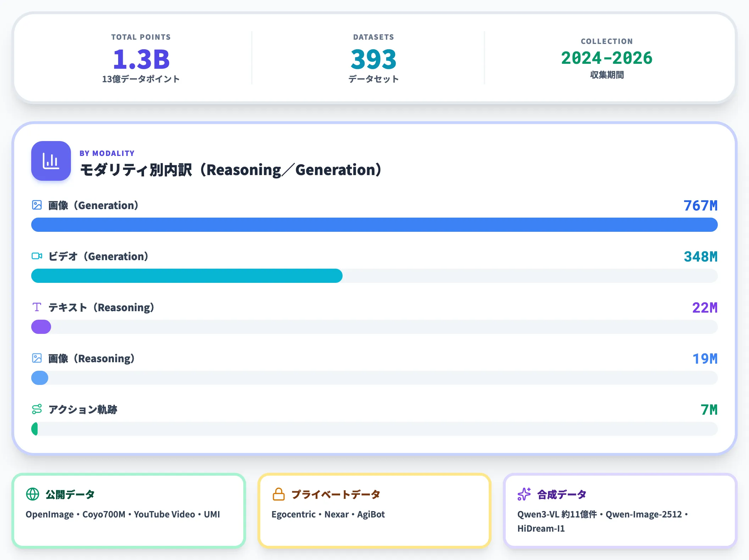Click the video camera icon beside ビデオ
The height and width of the screenshot is (560, 749).
coord(37,256)
